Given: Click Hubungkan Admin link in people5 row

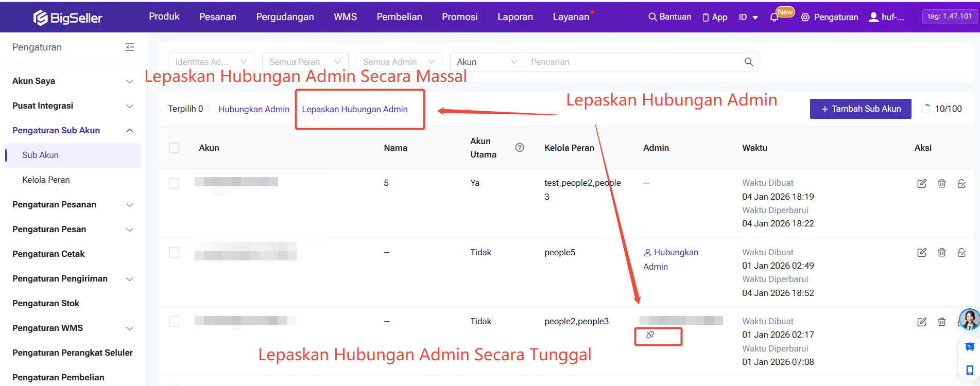Looking at the screenshot, I should [671, 259].
